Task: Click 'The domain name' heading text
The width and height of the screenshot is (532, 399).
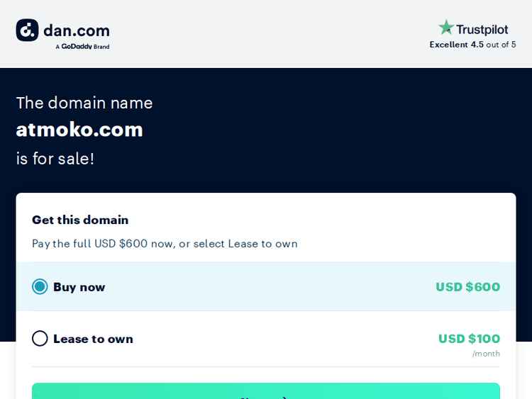Action: pos(84,103)
